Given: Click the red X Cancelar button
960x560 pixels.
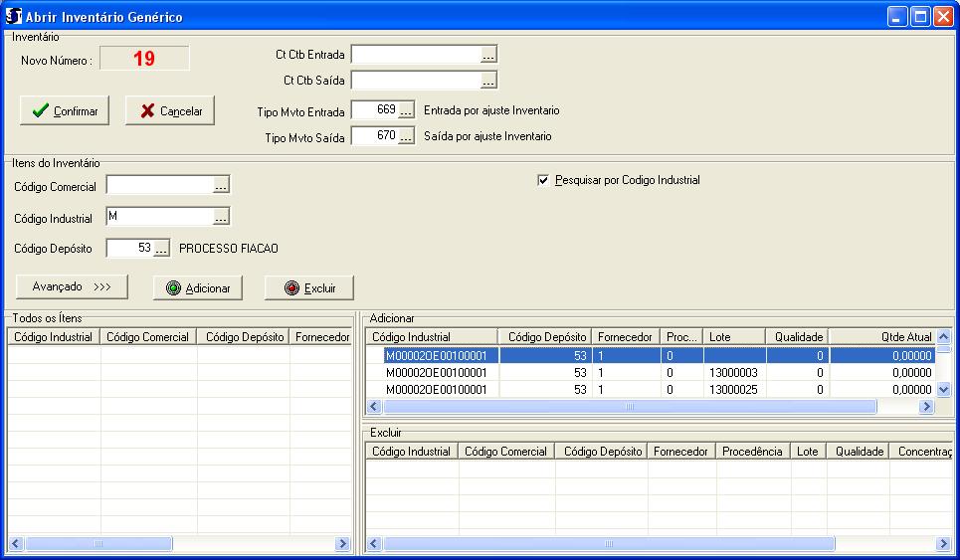Looking at the screenshot, I should coord(170,111).
